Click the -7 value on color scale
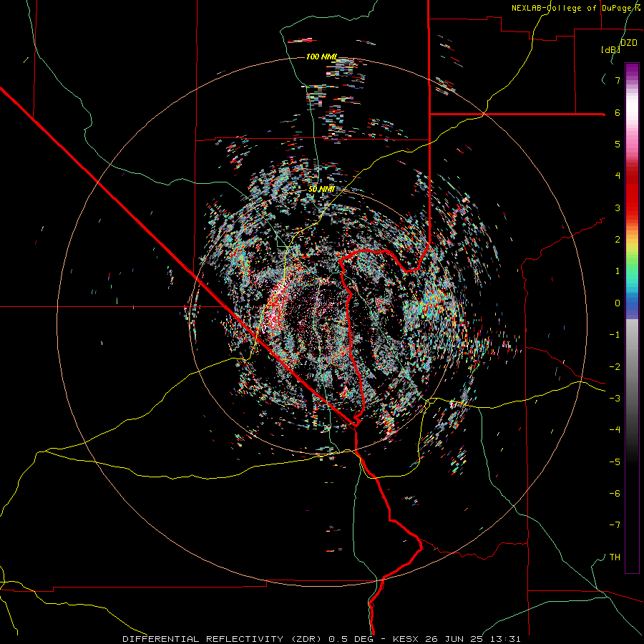This screenshot has width=644, height=644. (615, 525)
